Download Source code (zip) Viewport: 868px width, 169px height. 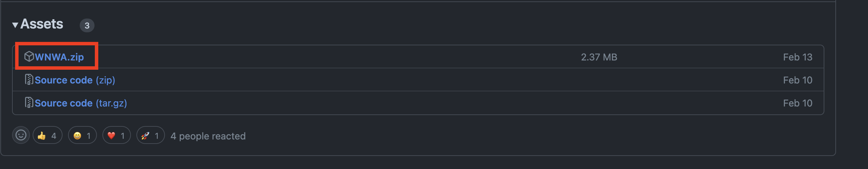[64, 80]
